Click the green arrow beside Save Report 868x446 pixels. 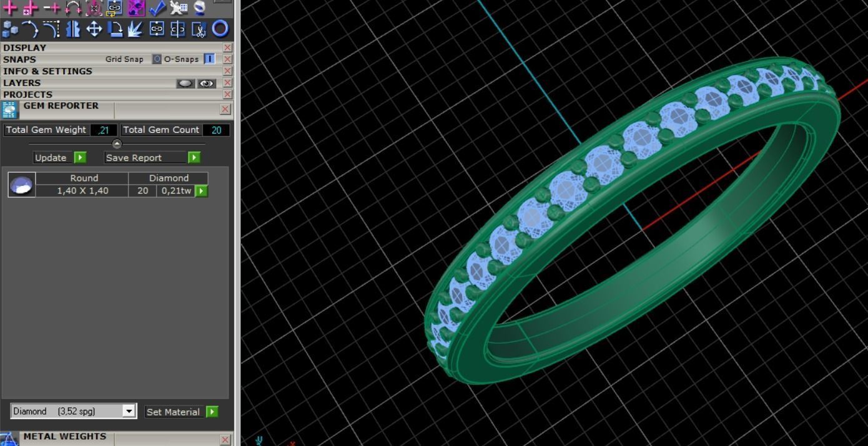click(194, 158)
